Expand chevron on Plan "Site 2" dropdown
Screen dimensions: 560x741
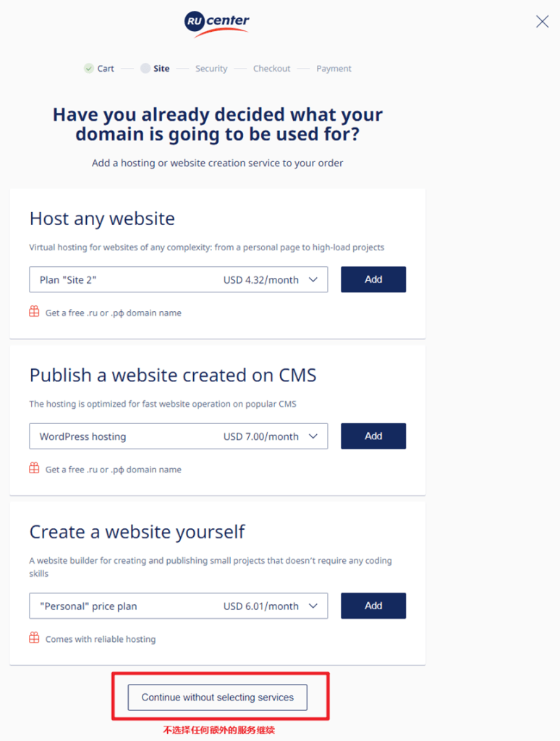click(x=313, y=280)
